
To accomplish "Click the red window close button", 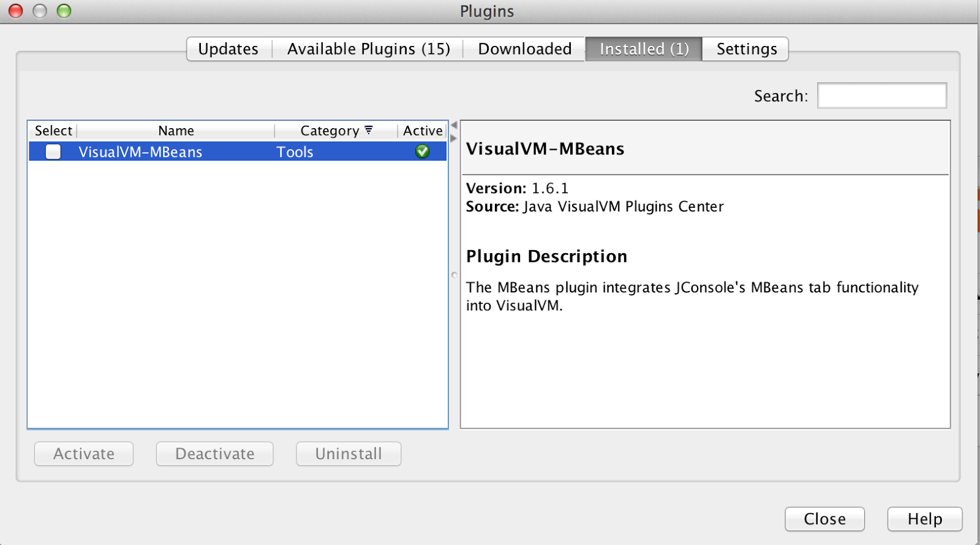I will tap(15, 11).
